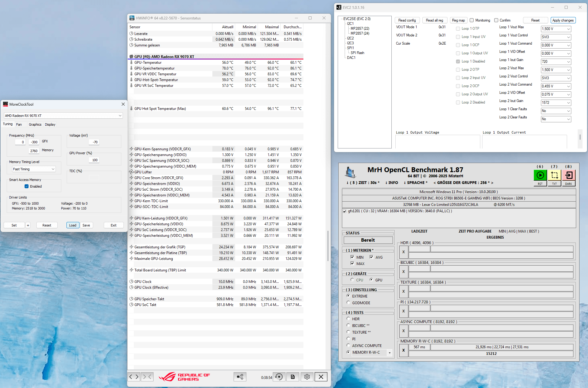The height and width of the screenshot is (388, 588).
Task: Click the GPU Power percent field
Action: [x=94, y=160]
